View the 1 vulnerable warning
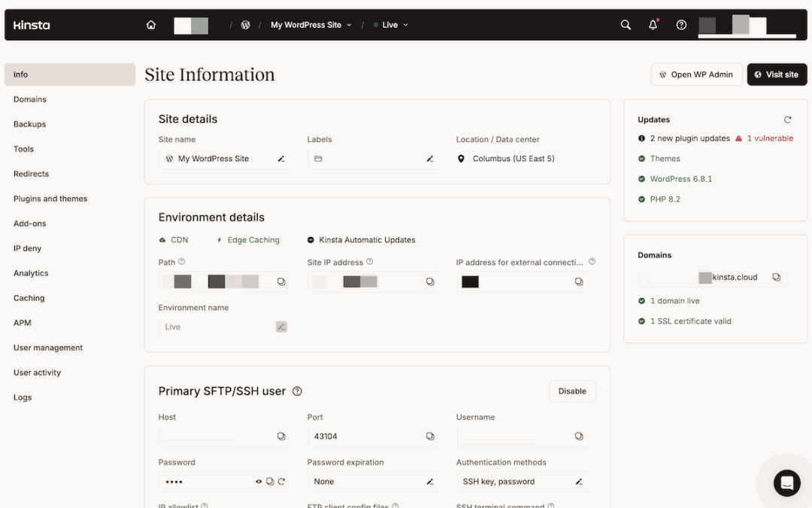Image resolution: width=812 pixels, height=508 pixels. (x=765, y=138)
